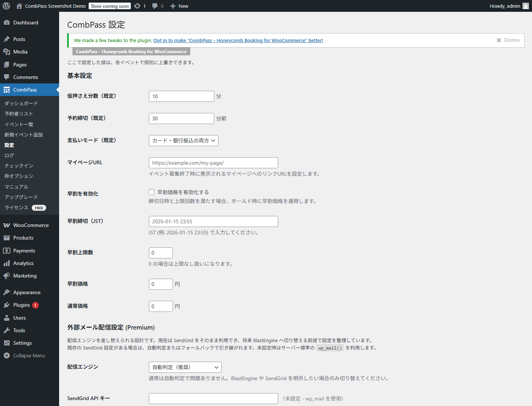The image size is (532, 406).
Task: Open 新規イベント追加 from the CombPass menu
Action: click(23, 135)
